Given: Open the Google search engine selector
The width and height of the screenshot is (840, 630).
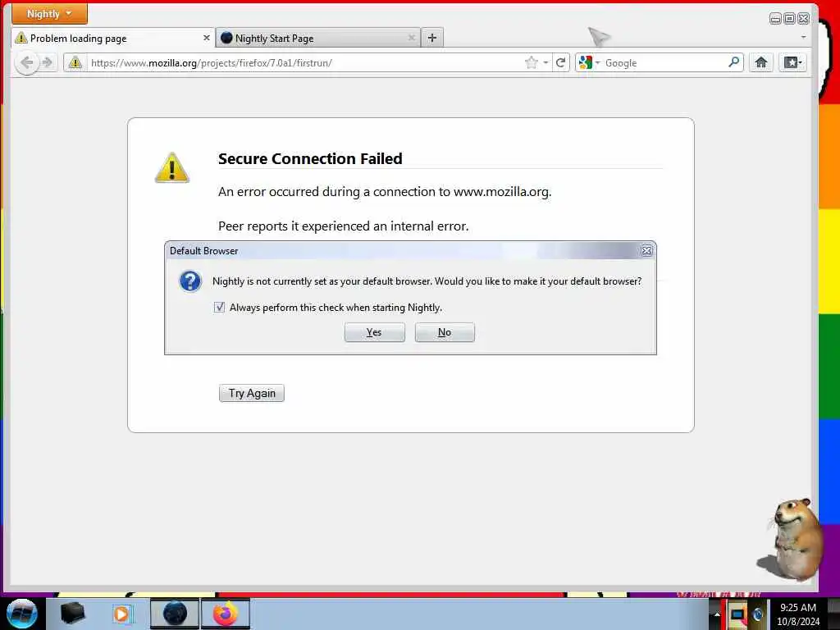Looking at the screenshot, I should coord(589,62).
